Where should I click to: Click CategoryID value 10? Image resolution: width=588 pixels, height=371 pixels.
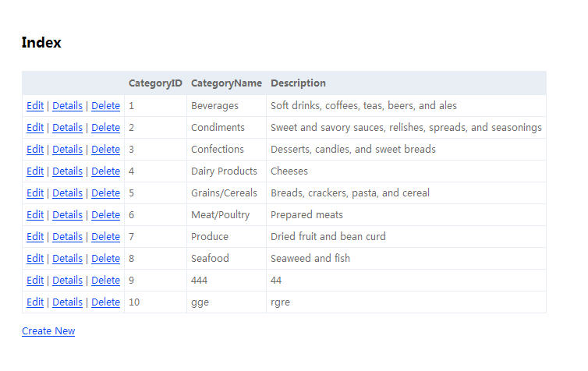(x=134, y=302)
